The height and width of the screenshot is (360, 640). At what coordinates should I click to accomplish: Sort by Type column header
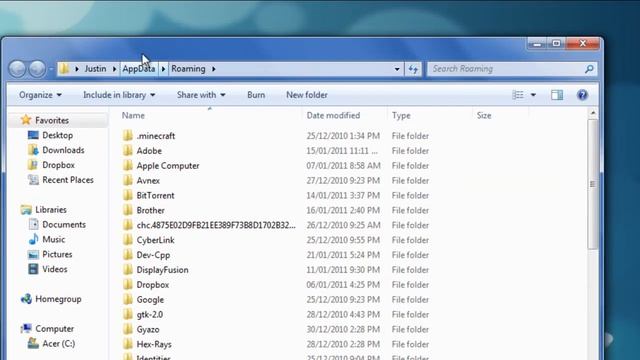click(401, 116)
